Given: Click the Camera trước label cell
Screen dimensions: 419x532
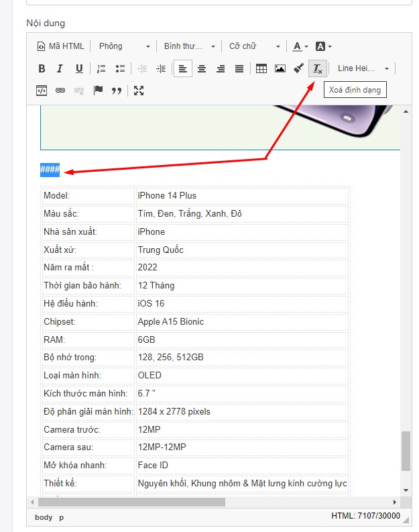Looking at the screenshot, I should 88,429.
